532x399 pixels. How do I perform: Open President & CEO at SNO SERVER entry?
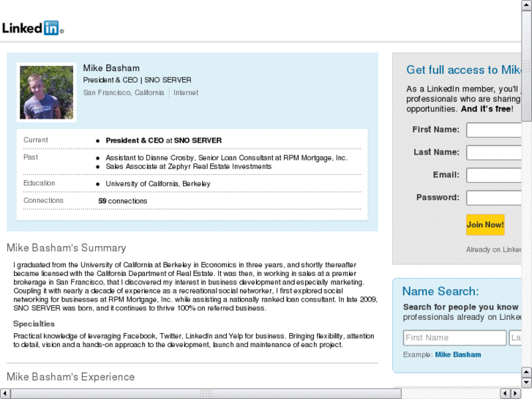163,141
